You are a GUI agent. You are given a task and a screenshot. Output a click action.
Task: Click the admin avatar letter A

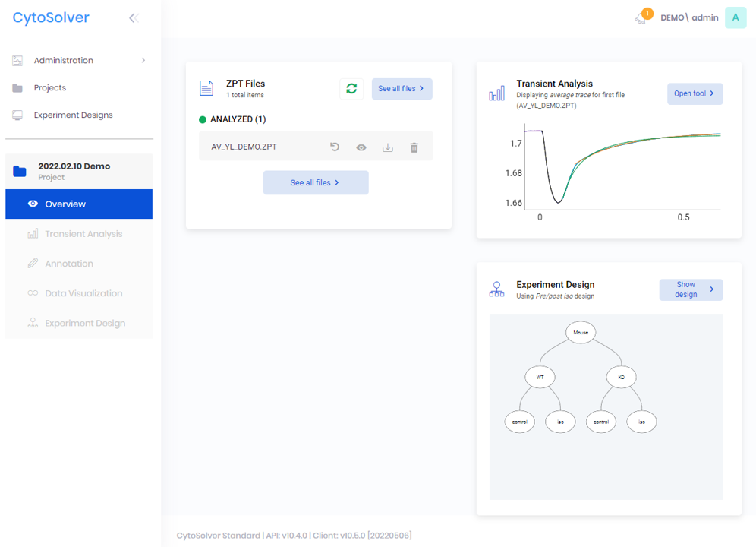click(x=736, y=17)
